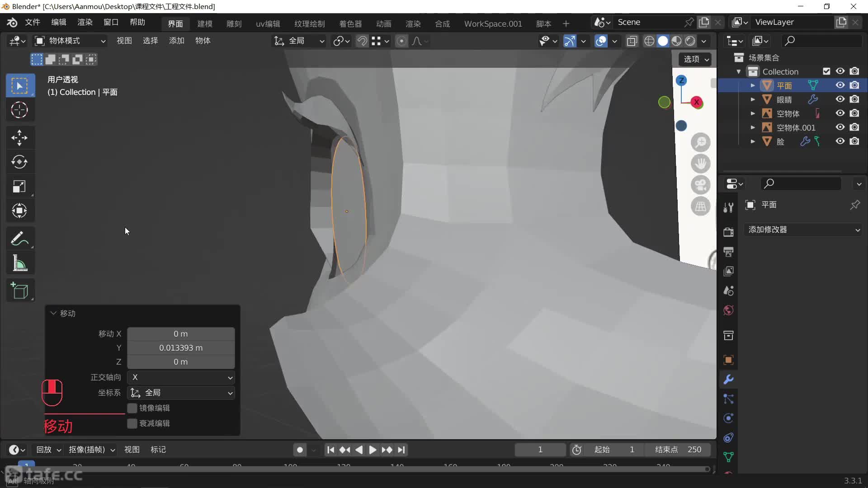This screenshot has height=488, width=868.
Task: Open the Particles properties tab
Action: pos(728,399)
